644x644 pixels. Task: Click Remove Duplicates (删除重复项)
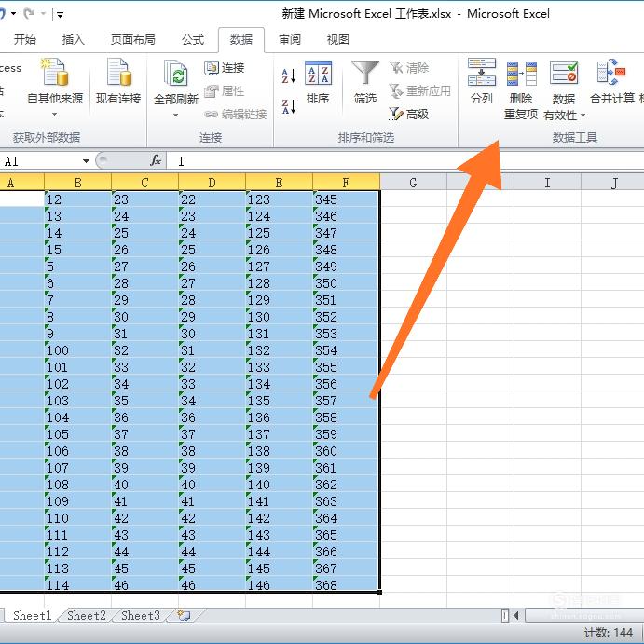pos(521,89)
